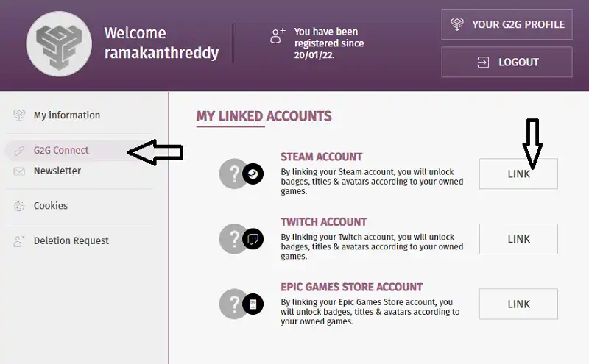Open My information menu item
589x364 pixels.
[x=66, y=115]
